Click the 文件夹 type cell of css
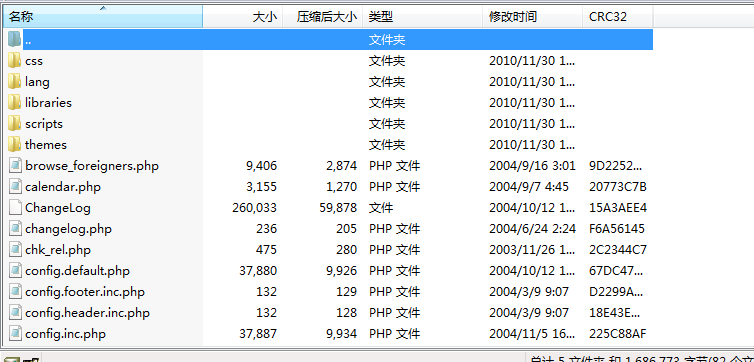The image size is (754, 362). click(387, 61)
